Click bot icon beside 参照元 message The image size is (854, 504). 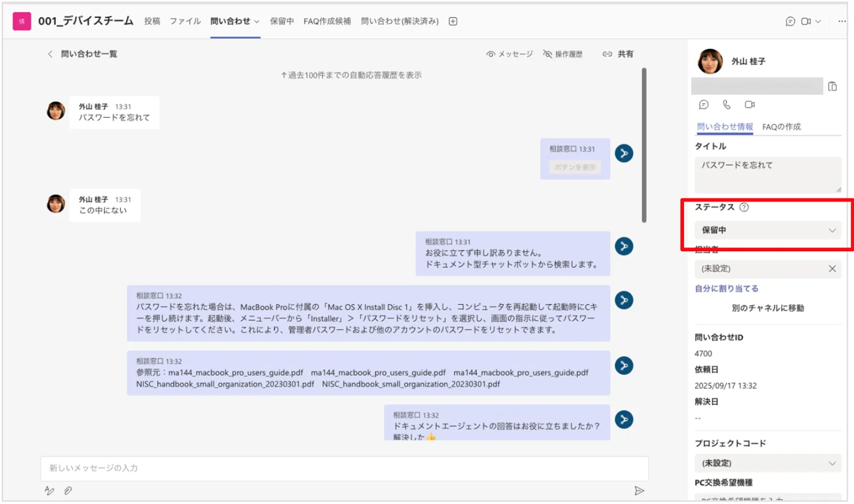[x=624, y=366]
